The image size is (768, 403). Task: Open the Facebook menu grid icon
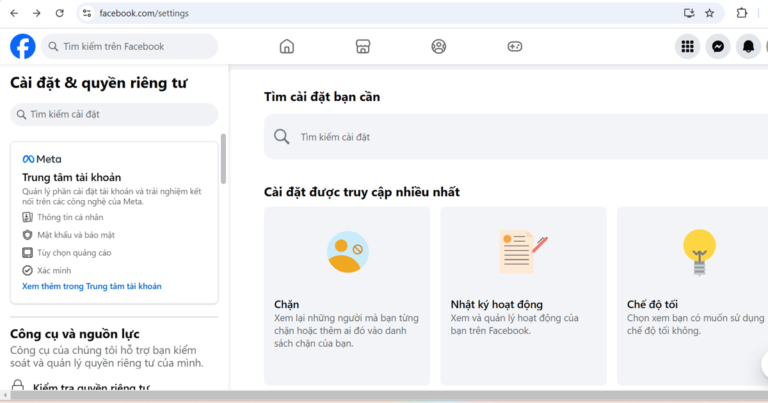pyautogui.click(x=688, y=47)
